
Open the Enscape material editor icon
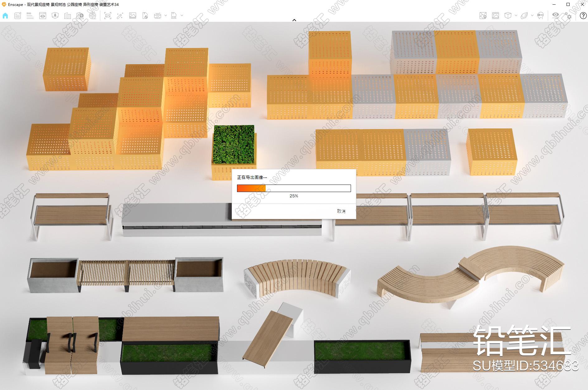[80, 16]
